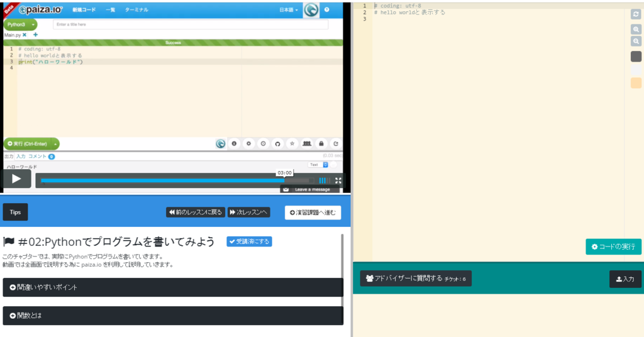The height and width of the screenshot is (337, 644).
Task: Click ターミナル menu item
Action: 136,10
